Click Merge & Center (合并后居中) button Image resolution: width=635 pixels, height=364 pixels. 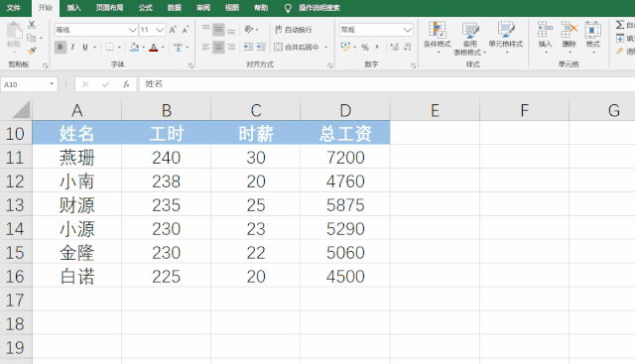297,47
